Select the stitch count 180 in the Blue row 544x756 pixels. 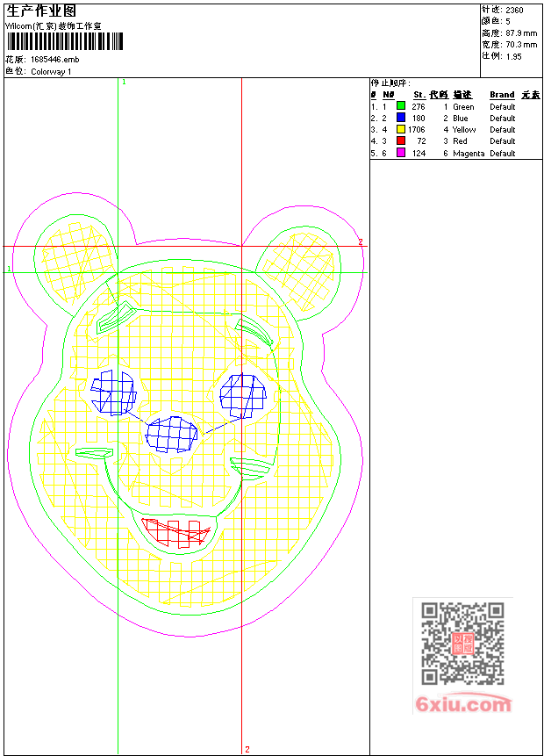(419, 119)
